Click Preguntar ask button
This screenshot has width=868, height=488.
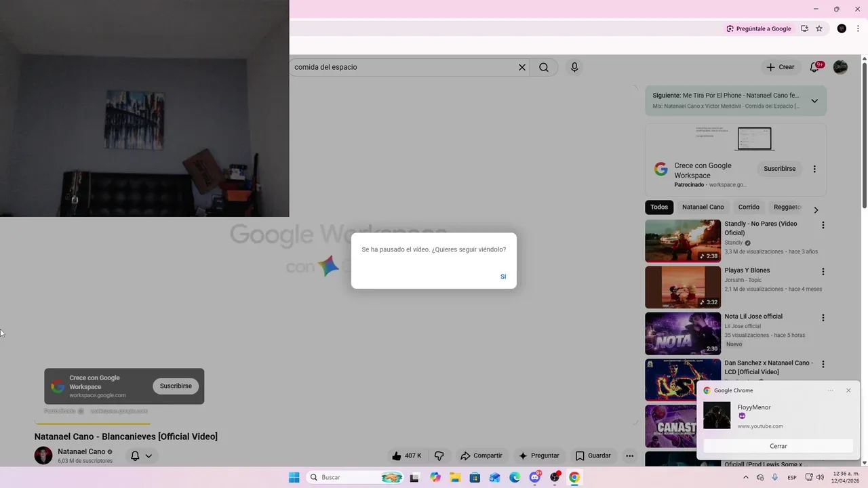(538, 456)
